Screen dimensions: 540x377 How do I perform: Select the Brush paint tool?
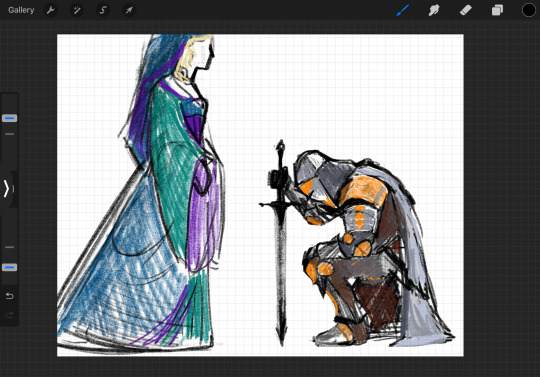tap(402, 10)
